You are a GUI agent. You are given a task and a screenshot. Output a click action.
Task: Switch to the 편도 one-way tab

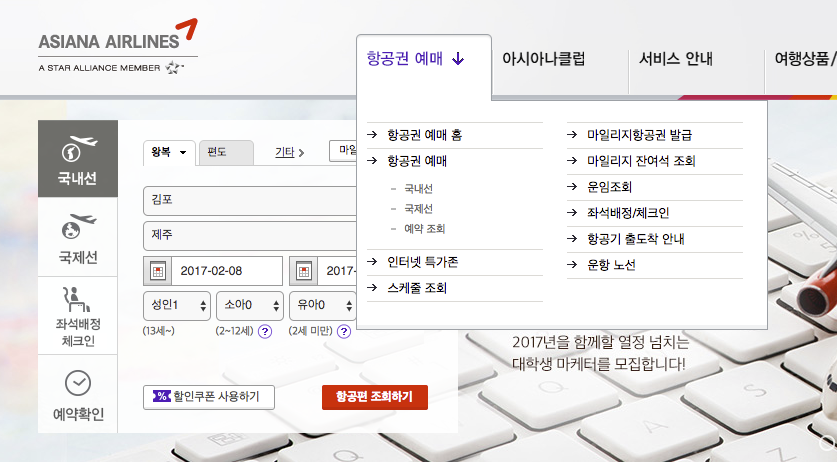[226, 153]
